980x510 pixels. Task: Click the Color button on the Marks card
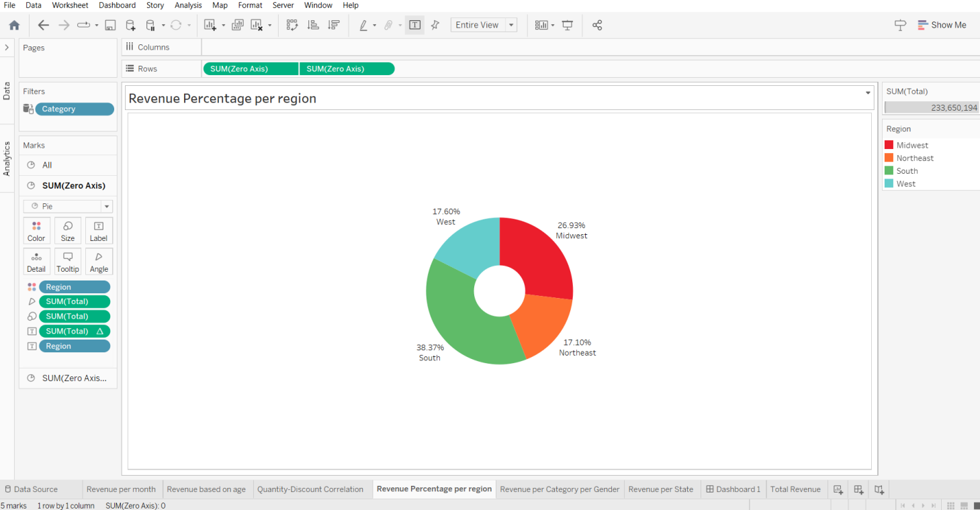[36, 230]
